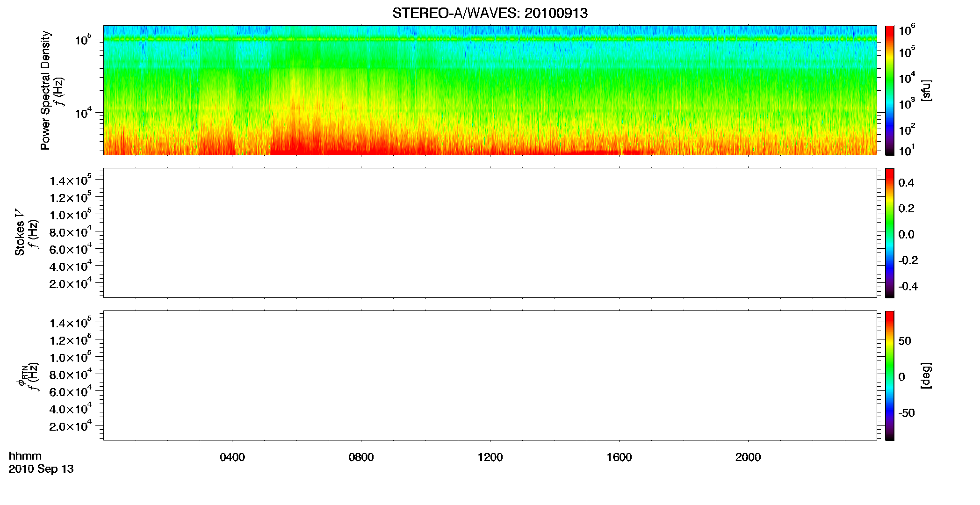Click the "-0.2" Stokes colorbar label
980x505 pixels.
coord(908,260)
